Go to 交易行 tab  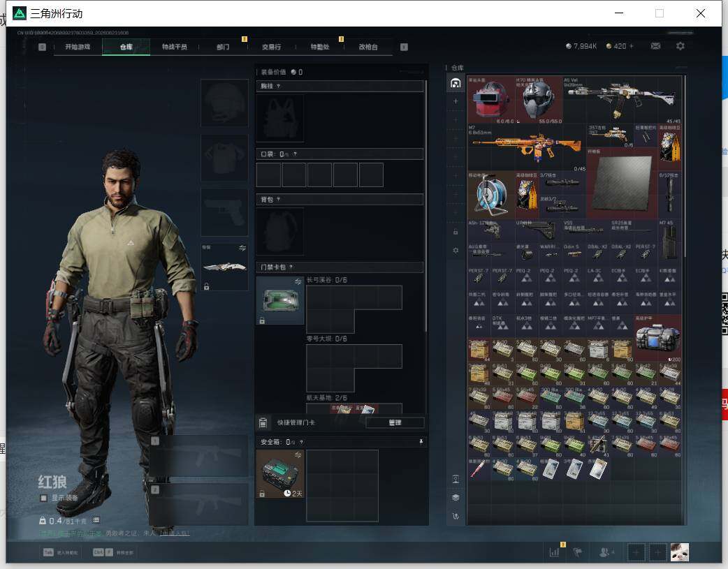point(271,47)
